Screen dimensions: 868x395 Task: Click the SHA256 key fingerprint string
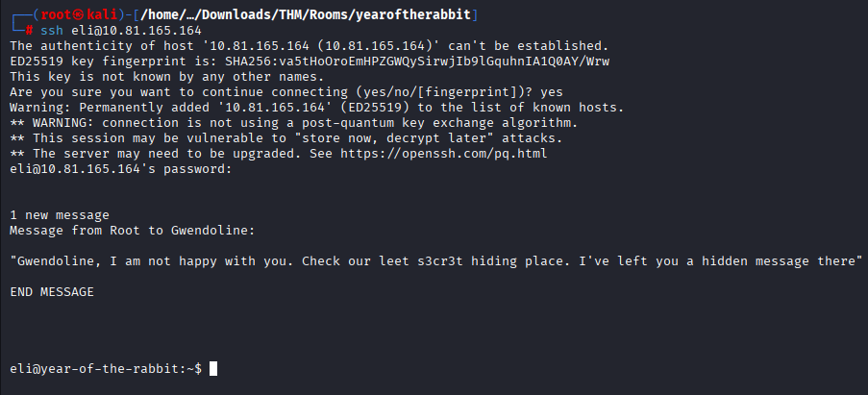423,61
